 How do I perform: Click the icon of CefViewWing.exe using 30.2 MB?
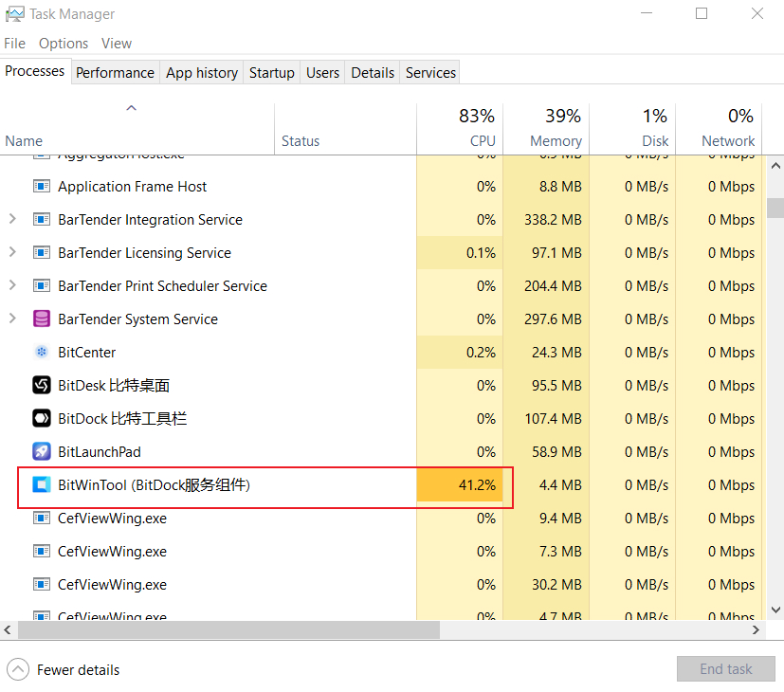click(42, 584)
